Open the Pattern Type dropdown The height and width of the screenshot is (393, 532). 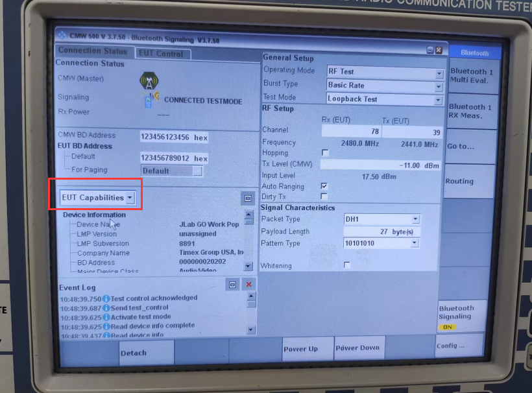pyautogui.click(x=415, y=243)
